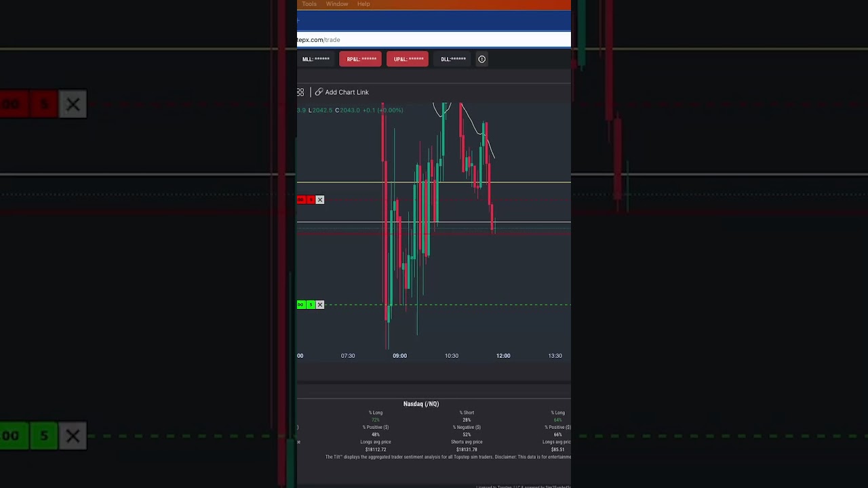
Task: Cancel the red order with its X
Action: tap(320, 200)
